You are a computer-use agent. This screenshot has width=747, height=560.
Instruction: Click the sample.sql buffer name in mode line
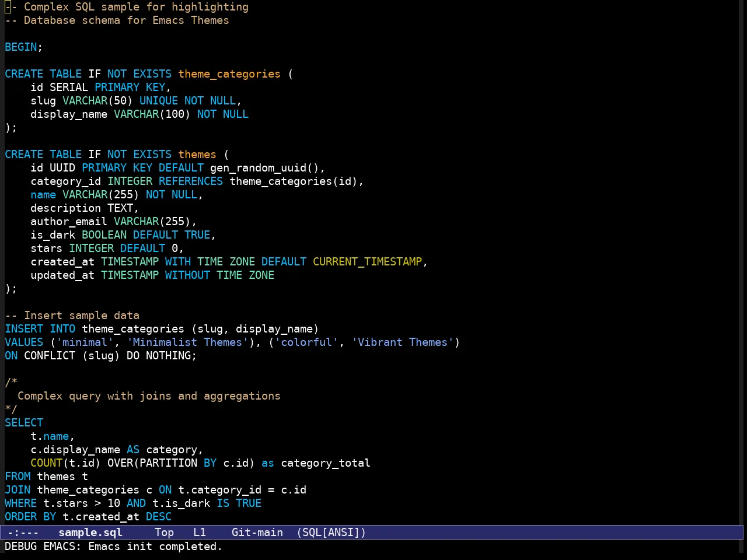[90, 533]
